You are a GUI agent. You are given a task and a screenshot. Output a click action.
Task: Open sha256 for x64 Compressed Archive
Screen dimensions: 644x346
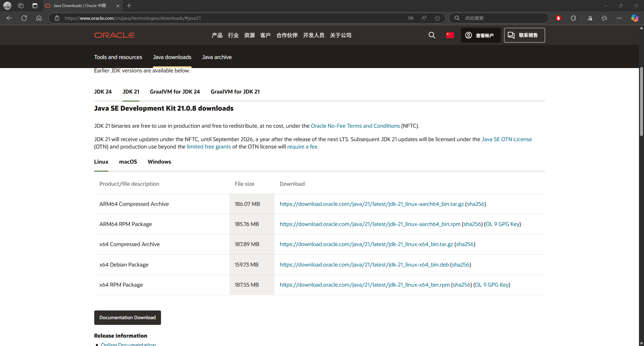(x=465, y=244)
